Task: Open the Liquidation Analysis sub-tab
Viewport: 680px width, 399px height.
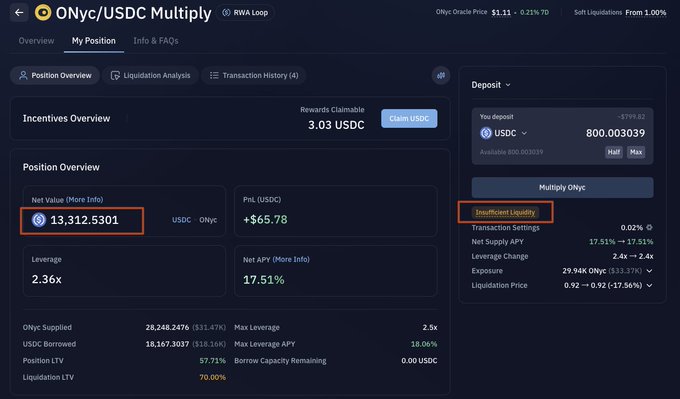Action: coord(150,75)
